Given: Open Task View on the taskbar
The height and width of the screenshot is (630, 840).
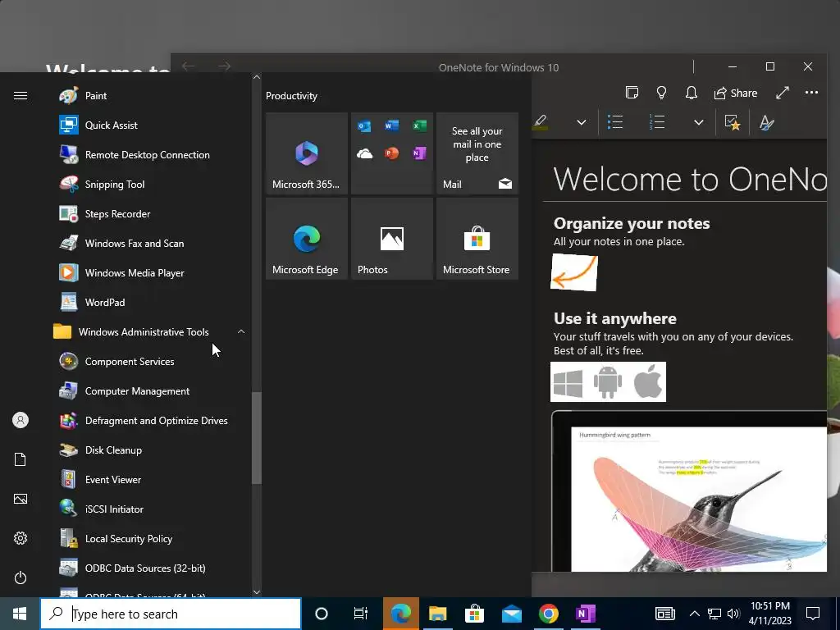Looking at the screenshot, I should 361,614.
